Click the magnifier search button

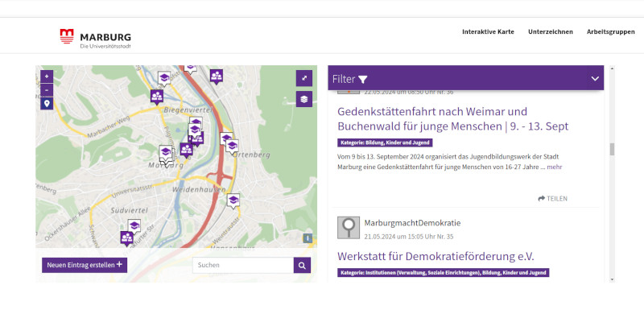click(x=302, y=266)
